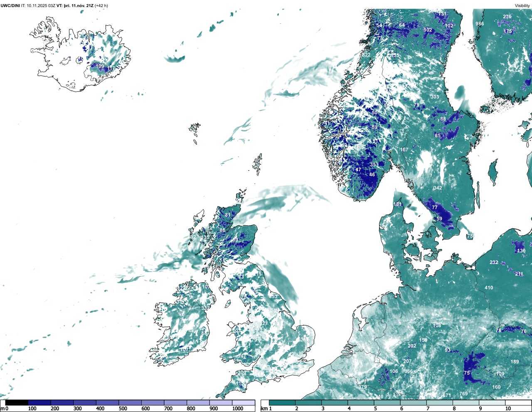Click the '500' tick label on meter scale

123,409
